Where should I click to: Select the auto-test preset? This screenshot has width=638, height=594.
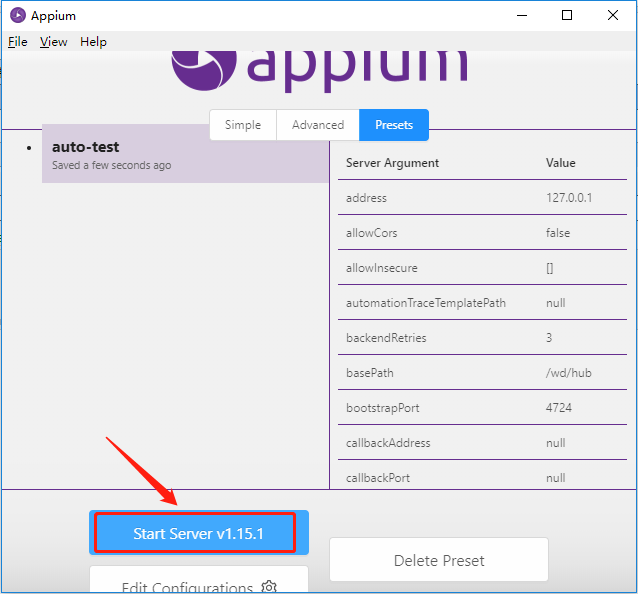click(186, 154)
